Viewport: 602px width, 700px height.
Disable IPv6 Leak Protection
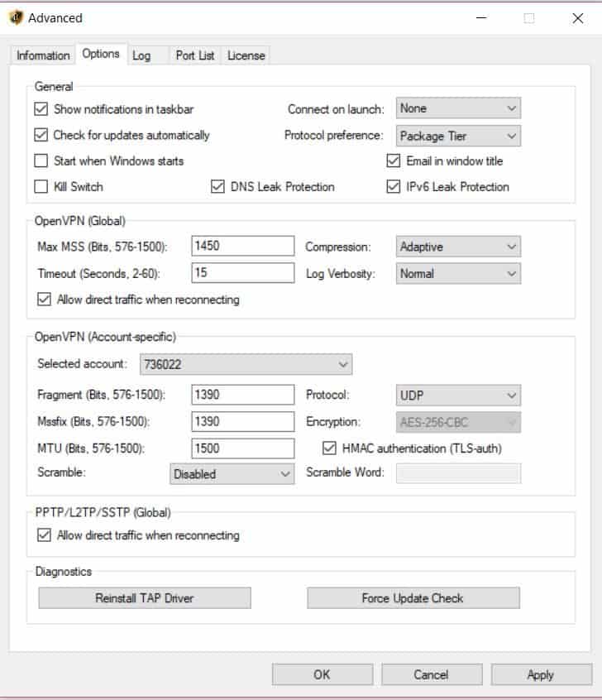tap(393, 186)
